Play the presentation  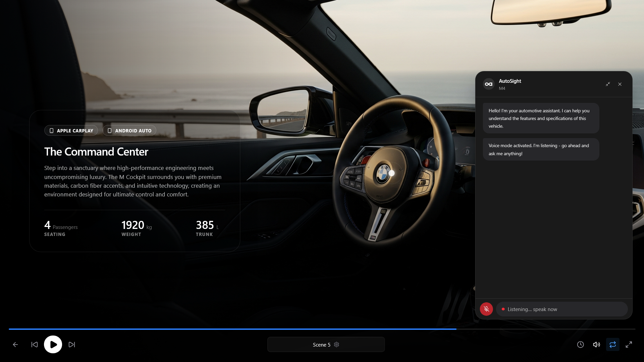(x=53, y=345)
